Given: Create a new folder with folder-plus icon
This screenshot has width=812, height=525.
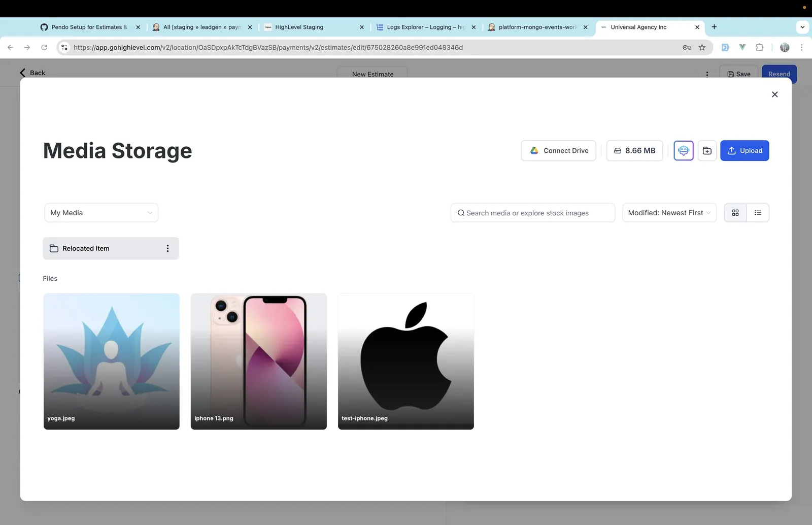Looking at the screenshot, I should coord(707,150).
